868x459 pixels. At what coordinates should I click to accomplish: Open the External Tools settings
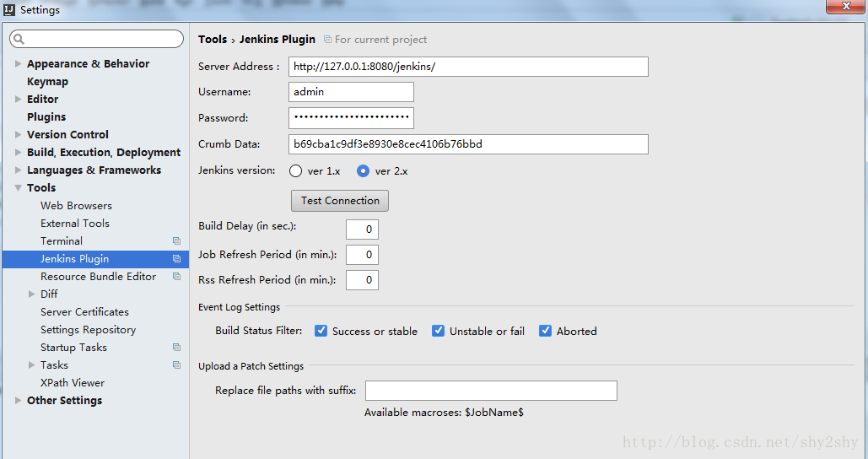click(x=75, y=223)
